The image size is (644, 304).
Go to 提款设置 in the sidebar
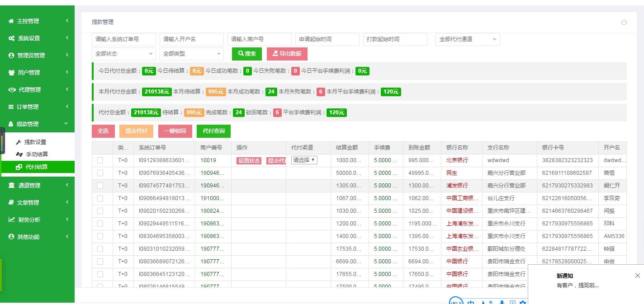click(x=35, y=142)
